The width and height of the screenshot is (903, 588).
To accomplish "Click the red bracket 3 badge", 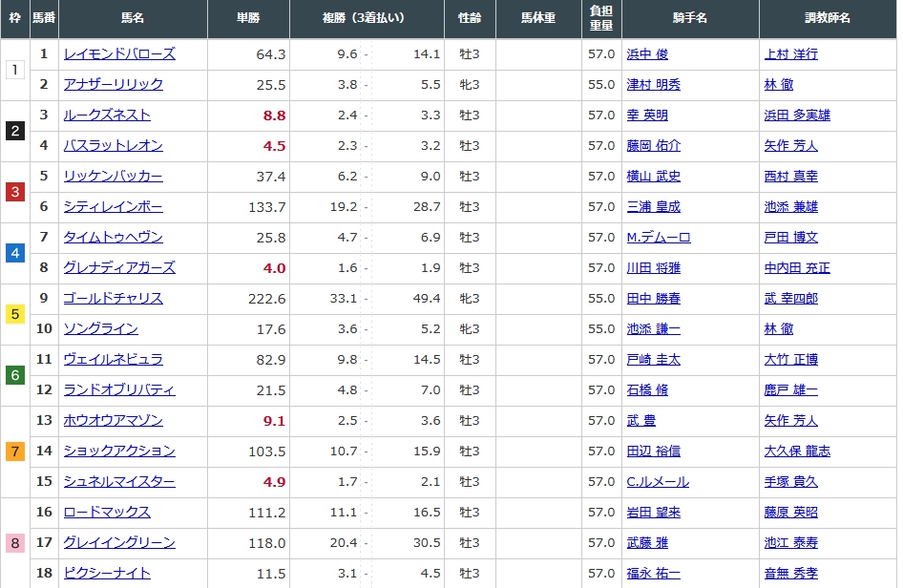I will (x=14, y=192).
